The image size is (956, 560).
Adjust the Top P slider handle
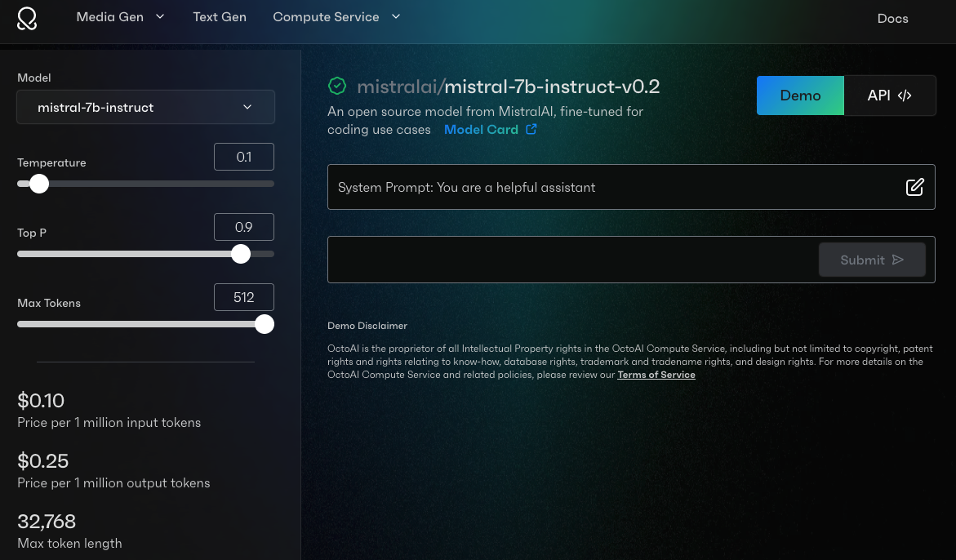tap(241, 254)
